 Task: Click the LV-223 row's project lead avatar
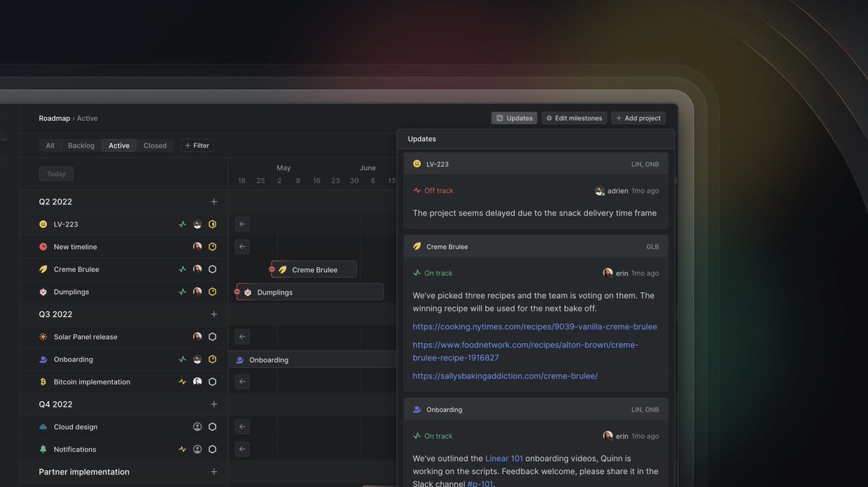197,224
